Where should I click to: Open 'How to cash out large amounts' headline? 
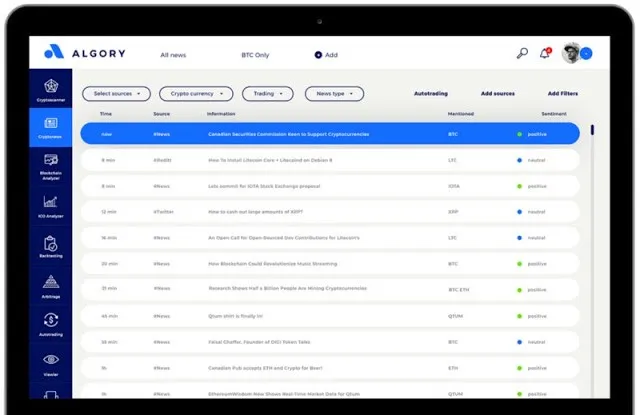[256, 212]
